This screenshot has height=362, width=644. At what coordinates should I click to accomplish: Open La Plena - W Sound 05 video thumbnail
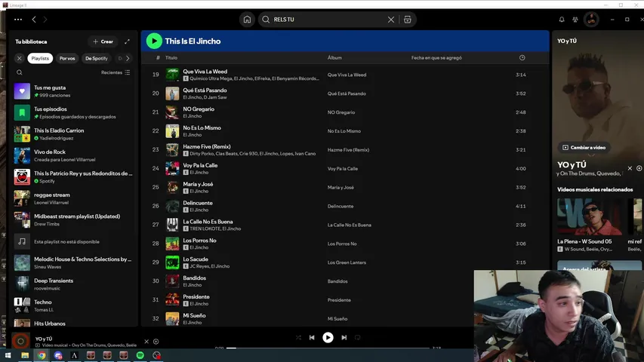tap(590, 216)
